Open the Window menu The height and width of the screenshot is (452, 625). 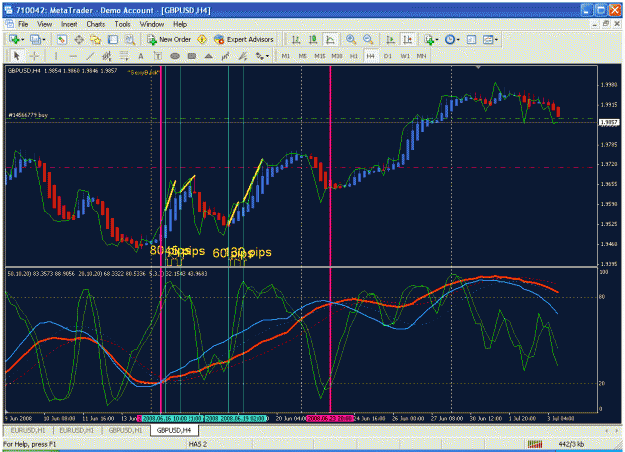tap(152, 24)
